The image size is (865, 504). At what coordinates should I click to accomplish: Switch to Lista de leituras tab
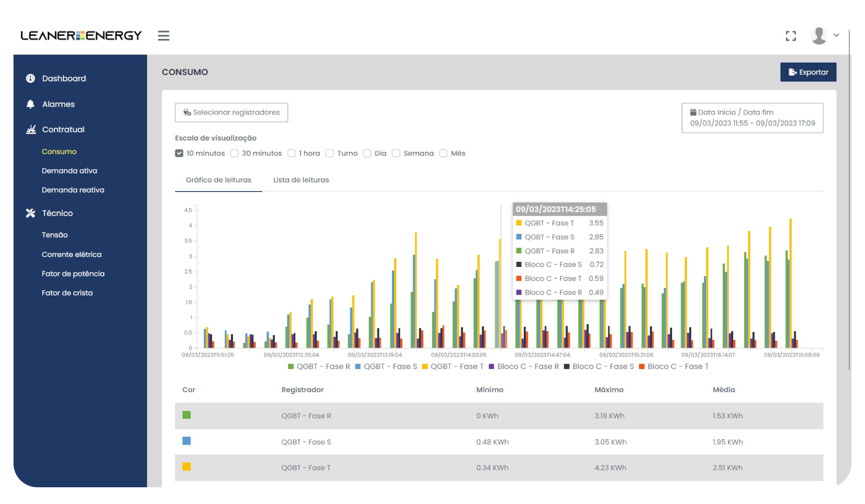[301, 180]
